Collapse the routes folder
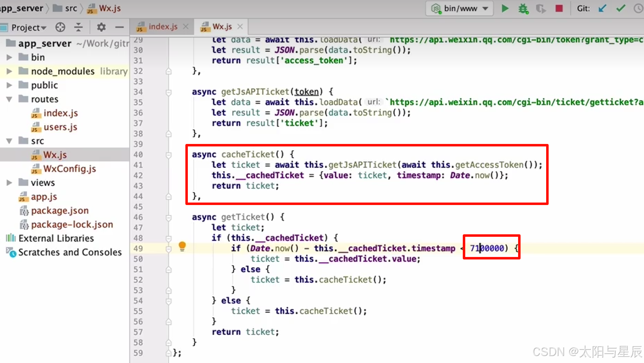Image resolution: width=644 pixels, height=363 pixels. coord(9,99)
